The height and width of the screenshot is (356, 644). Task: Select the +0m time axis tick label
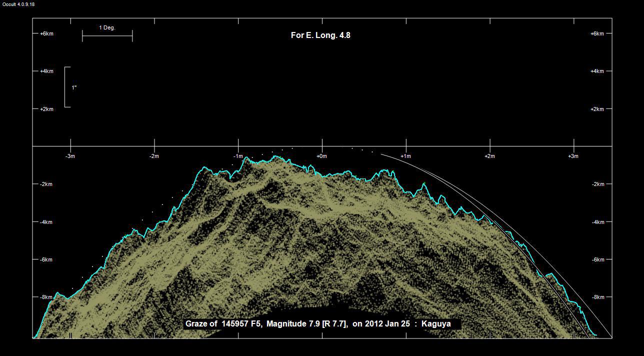coord(321,156)
